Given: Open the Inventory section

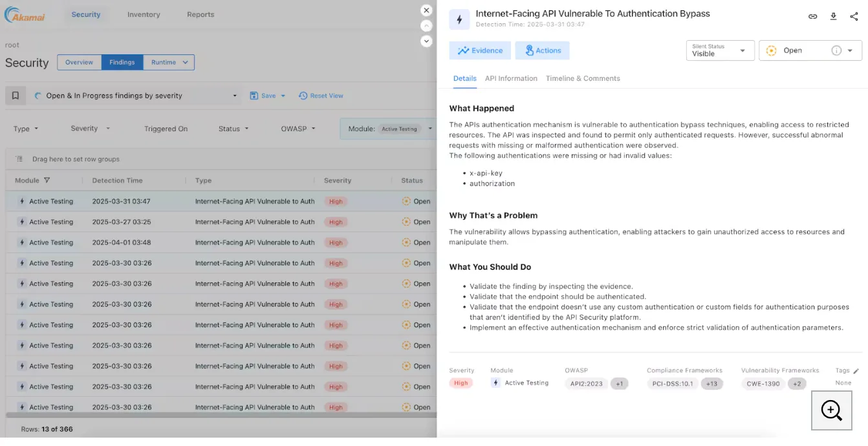Looking at the screenshot, I should (x=143, y=14).
